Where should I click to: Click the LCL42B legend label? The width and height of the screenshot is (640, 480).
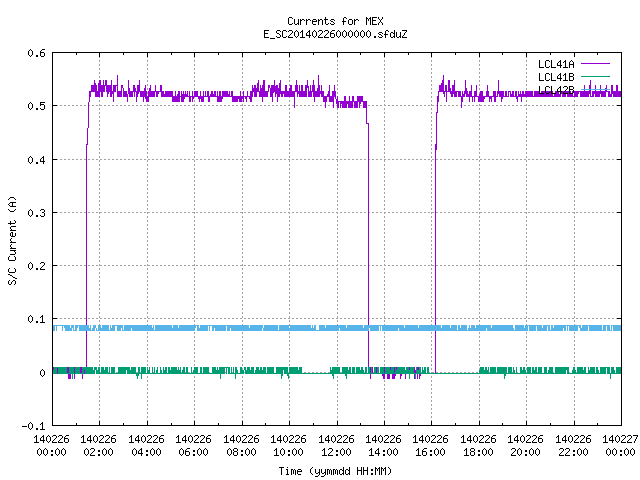point(556,90)
